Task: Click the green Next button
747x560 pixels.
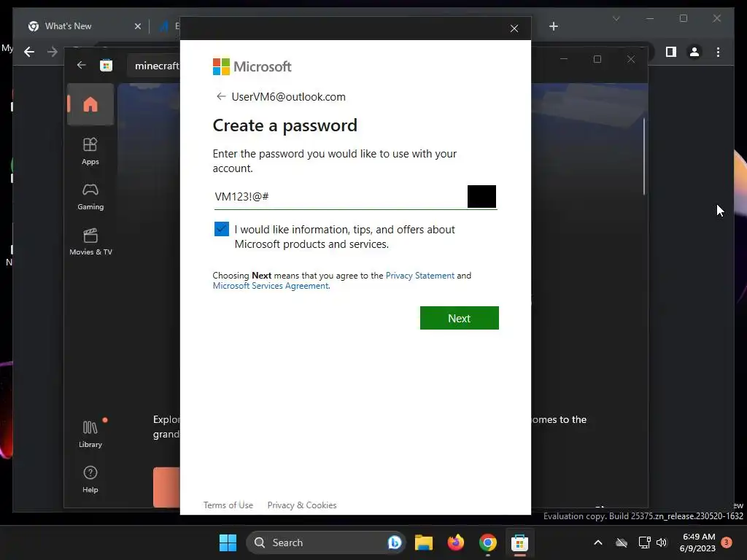Action: pos(460,318)
